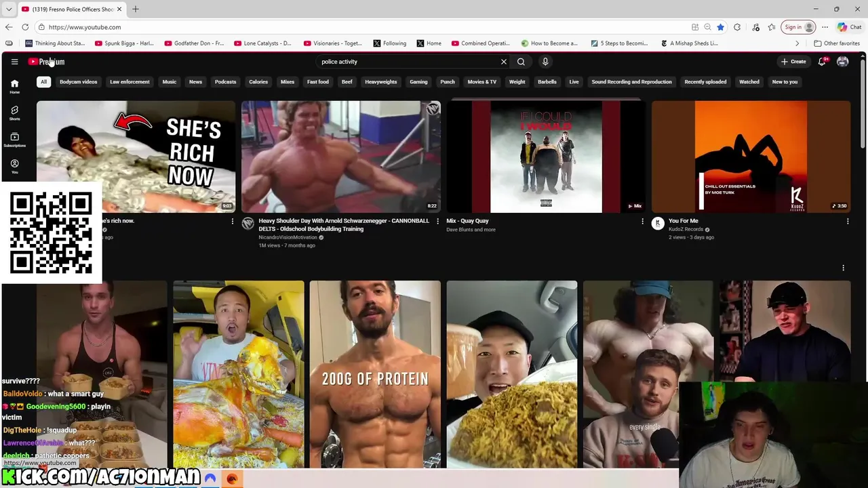Viewport: 868px width, 488px height.
Task: Open the KudoZ Records channel avatar
Action: pos(658,224)
